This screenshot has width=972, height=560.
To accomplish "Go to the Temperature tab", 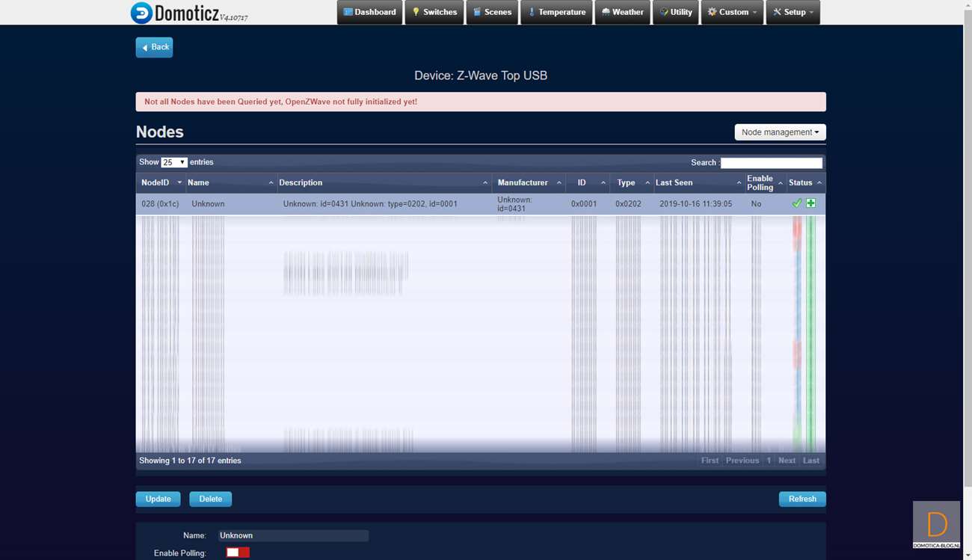I will coord(556,12).
